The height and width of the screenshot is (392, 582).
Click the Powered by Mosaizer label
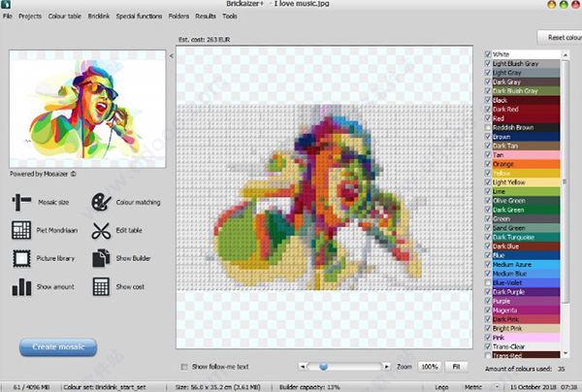tap(43, 174)
